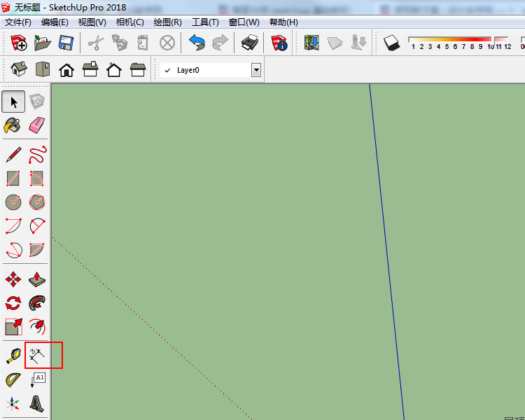Open the 文件(F) menu
525x420 pixels.
pyautogui.click(x=18, y=22)
